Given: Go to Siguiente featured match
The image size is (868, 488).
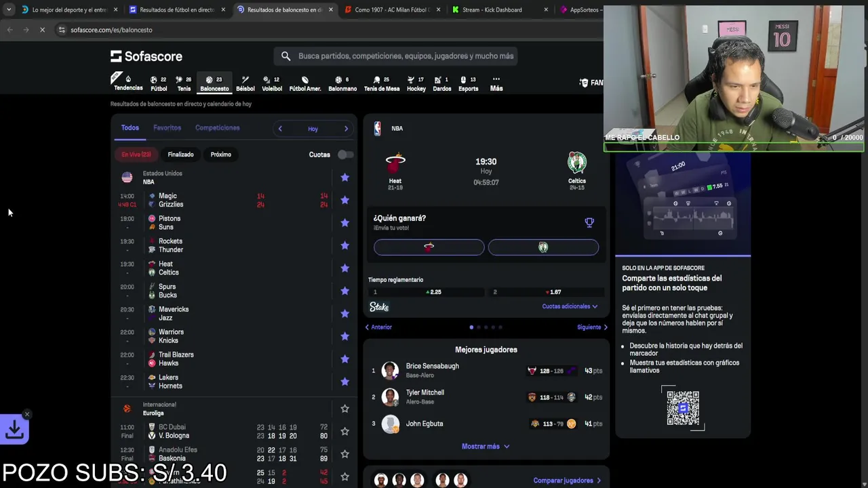Looking at the screenshot, I should coord(592,327).
